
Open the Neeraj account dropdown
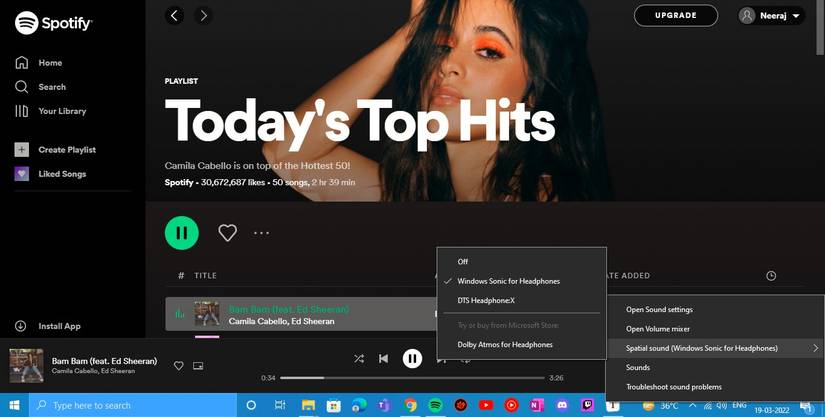coord(771,16)
